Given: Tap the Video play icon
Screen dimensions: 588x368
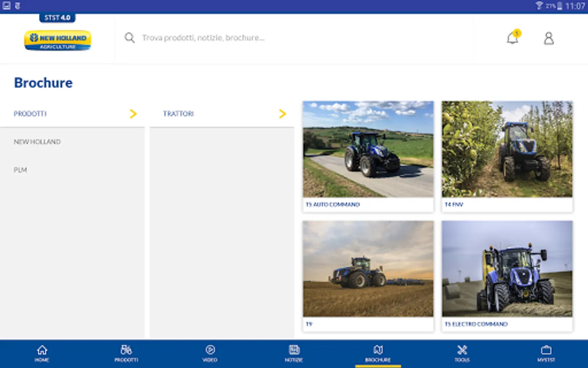Looking at the screenshot, I should [x=210, y=350].
